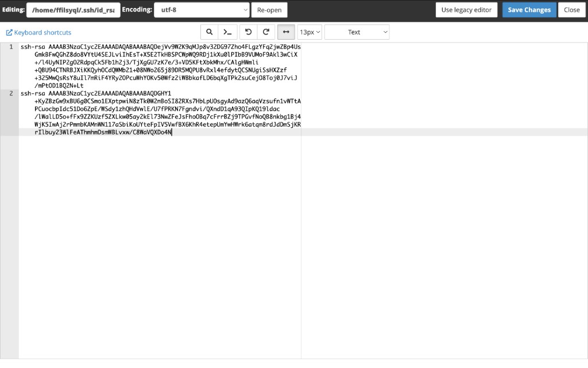Select line number 2 in the gutter
588x368 pixels.
tap(11, 93)
